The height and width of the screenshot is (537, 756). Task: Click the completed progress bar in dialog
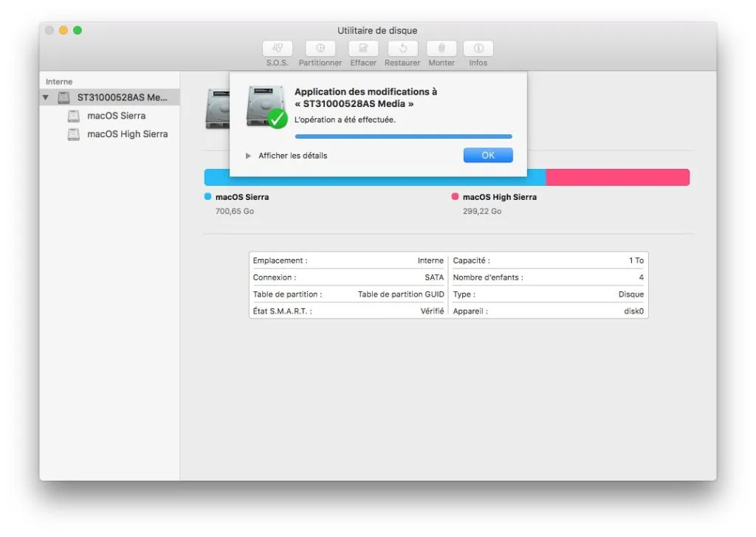coord(404,136)
